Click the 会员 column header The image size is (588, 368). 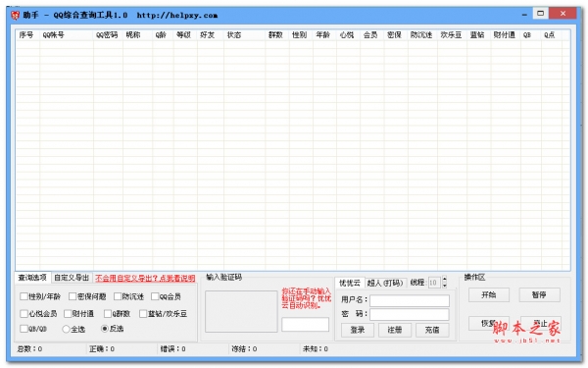[x=371, y=35]
